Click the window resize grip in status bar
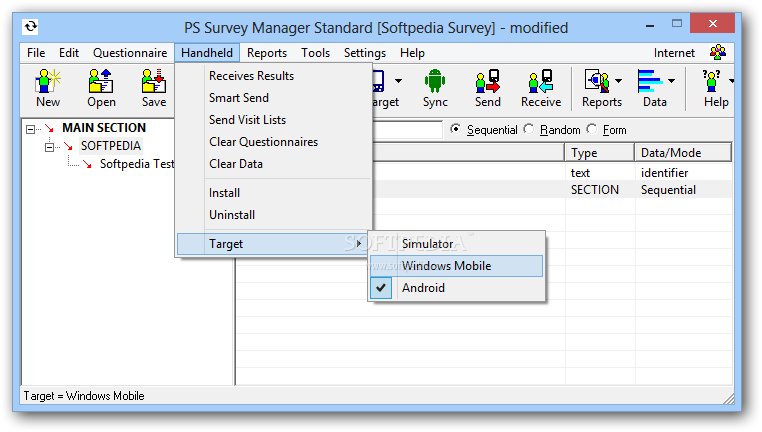762x432 pixels. (728, 398)
